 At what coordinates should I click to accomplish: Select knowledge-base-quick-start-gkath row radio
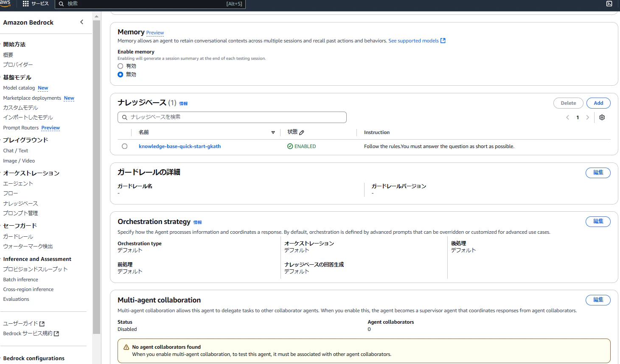[x=124, y=146]
